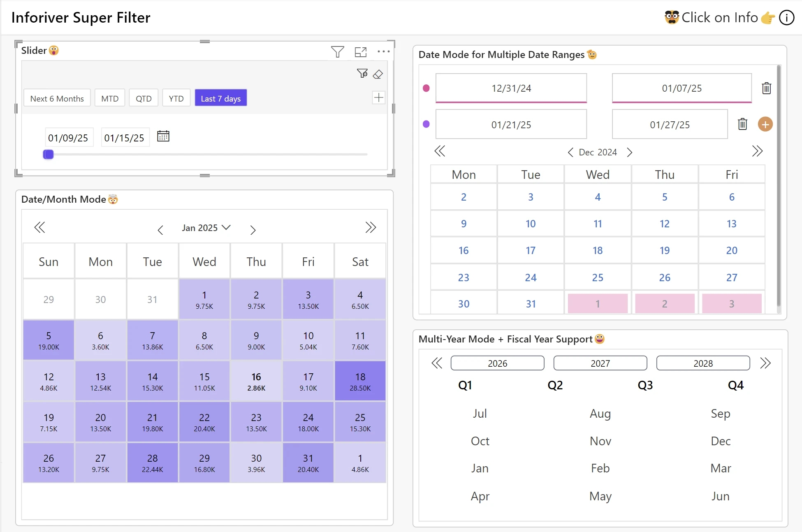The width and height of the screenshot is (802, 532).
Task: Jump back a year in Dec 2024 calendar
Action: click(x=440, y=151)
